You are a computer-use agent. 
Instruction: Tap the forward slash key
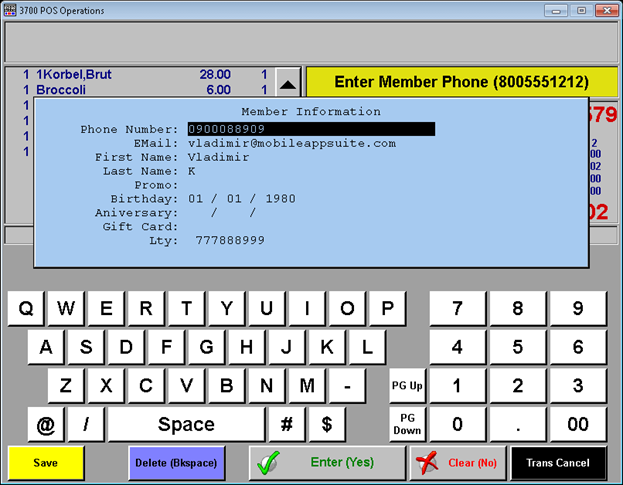click(x=86, y=424)
